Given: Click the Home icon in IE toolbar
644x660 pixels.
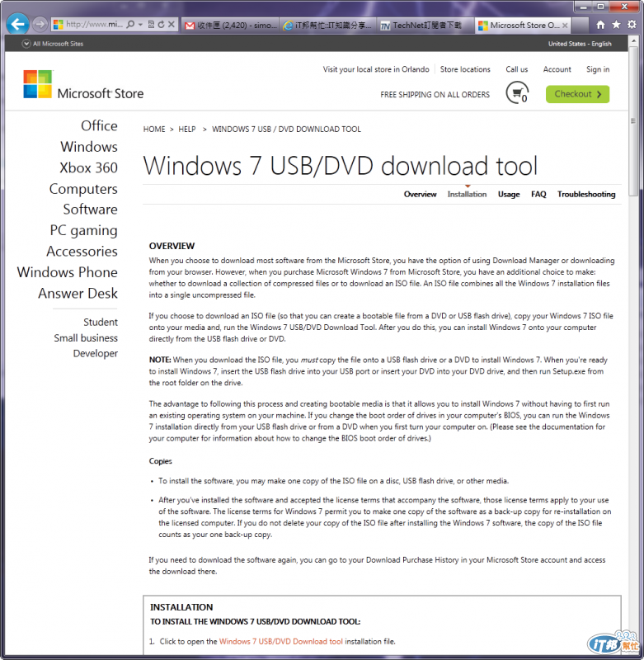Looking at the screenshot, I should (600, 25).
